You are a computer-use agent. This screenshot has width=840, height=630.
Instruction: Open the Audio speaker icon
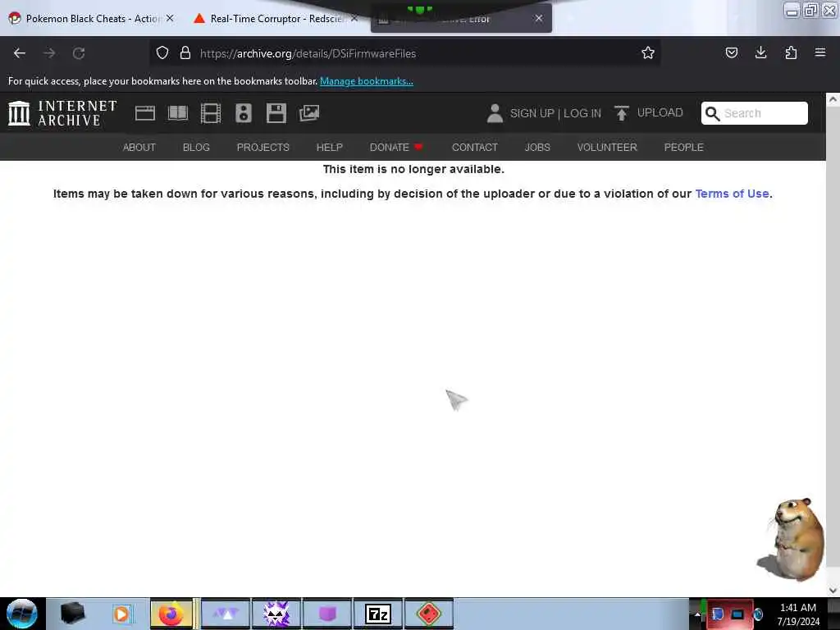(243, 113)
